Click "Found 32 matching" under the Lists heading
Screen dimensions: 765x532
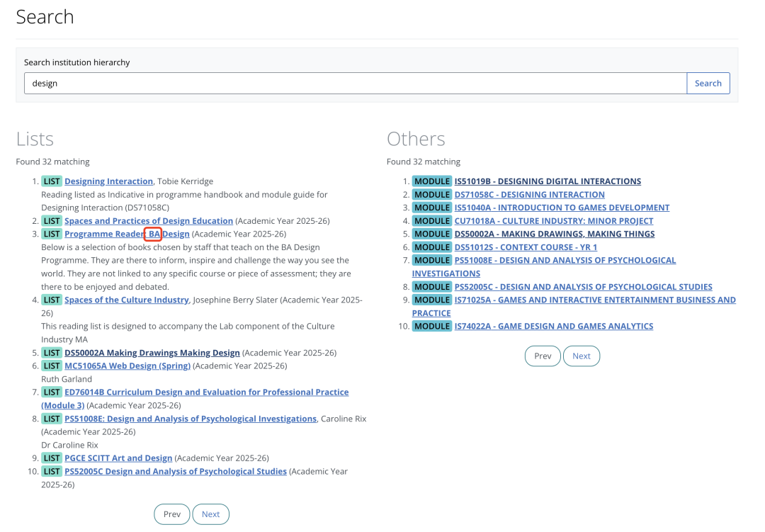click(x=52, y=162)
